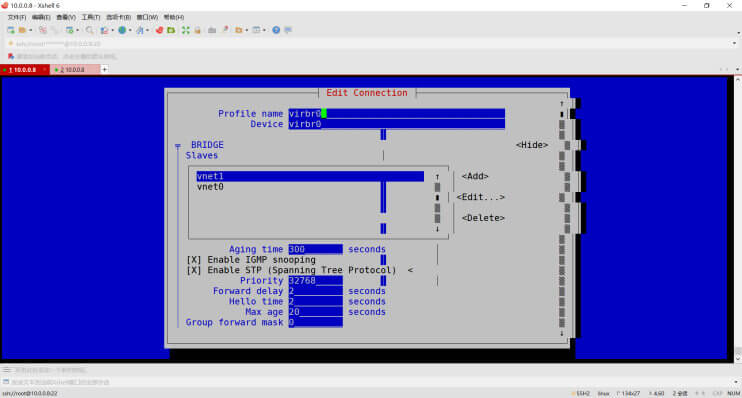The height and width of the screenshot is (398, 742).
Task: Click the Open session folder icon
Action: (22, 30)
